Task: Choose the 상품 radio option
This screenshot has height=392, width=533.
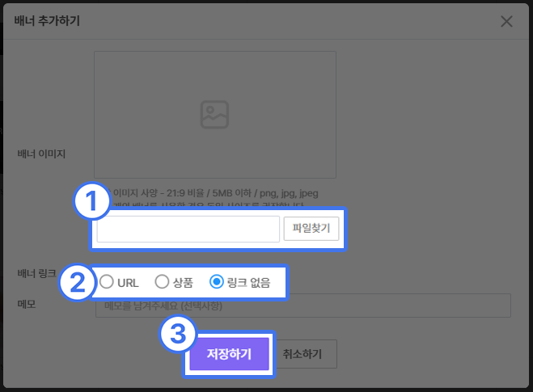Action: pyautogui.click(x=162, y=282)
